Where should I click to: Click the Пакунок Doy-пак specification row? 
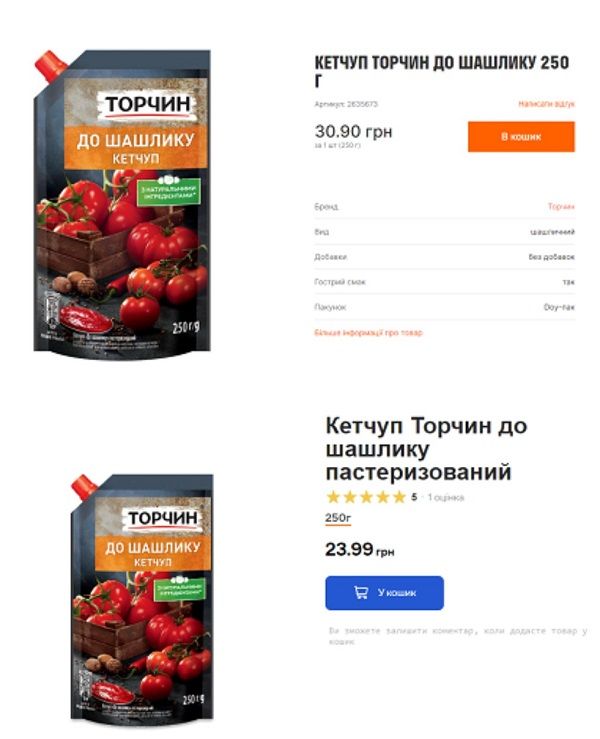(x=444, y=307)
